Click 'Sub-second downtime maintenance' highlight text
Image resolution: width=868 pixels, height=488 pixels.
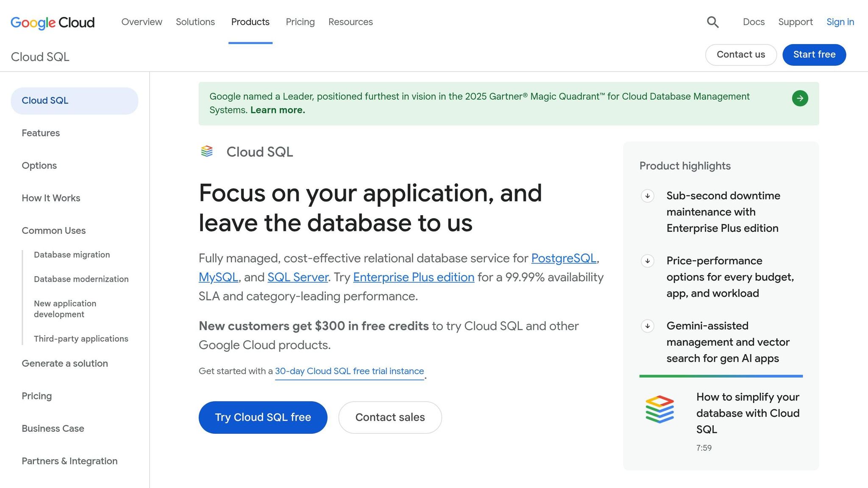(723, 212)
